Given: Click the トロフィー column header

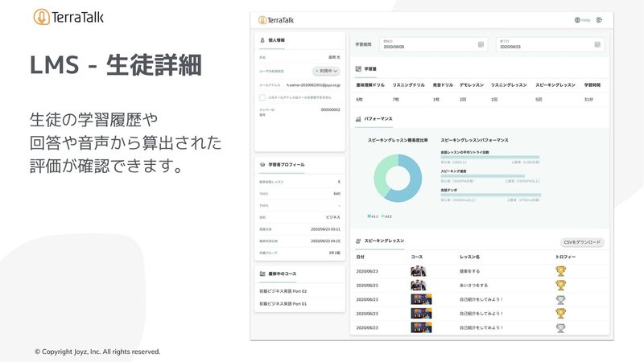Looking at the screenshot, I should click(x=565, y=257).
